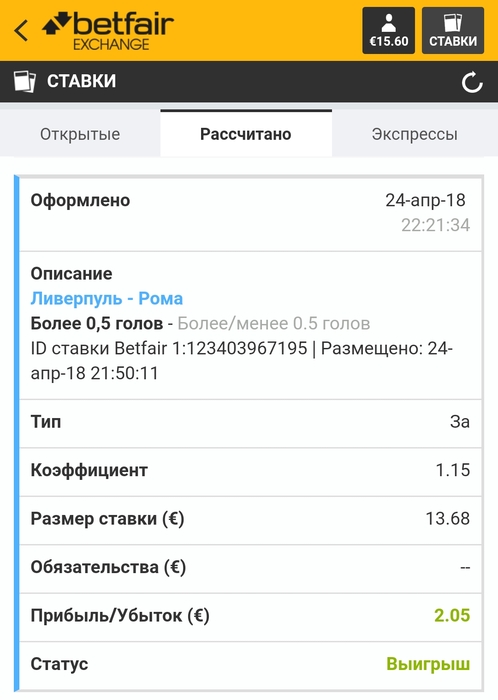Switch to the Открытые tab
498x700 pixels.
point(80,134)
